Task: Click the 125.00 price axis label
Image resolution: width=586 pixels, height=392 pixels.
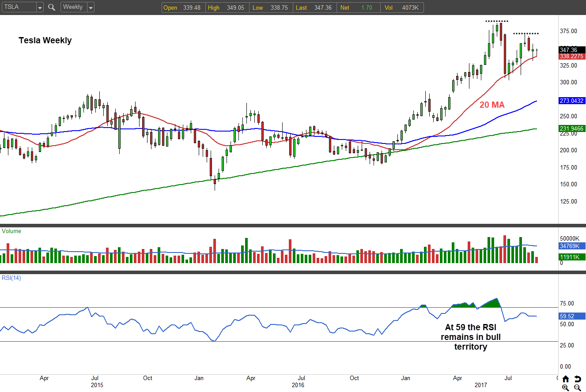Action: (569, 201)
